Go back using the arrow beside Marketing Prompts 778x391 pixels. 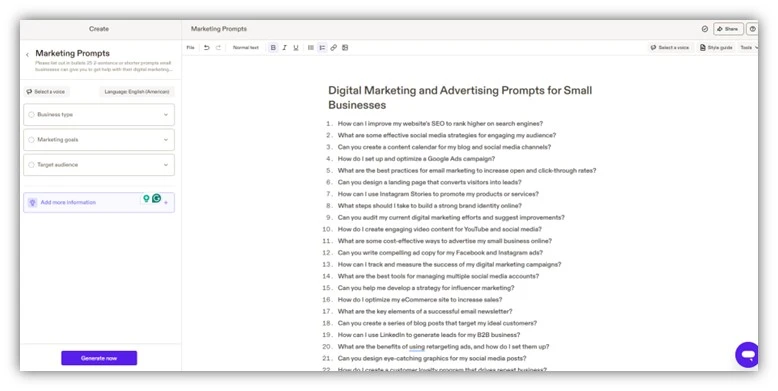coord(27,55)
